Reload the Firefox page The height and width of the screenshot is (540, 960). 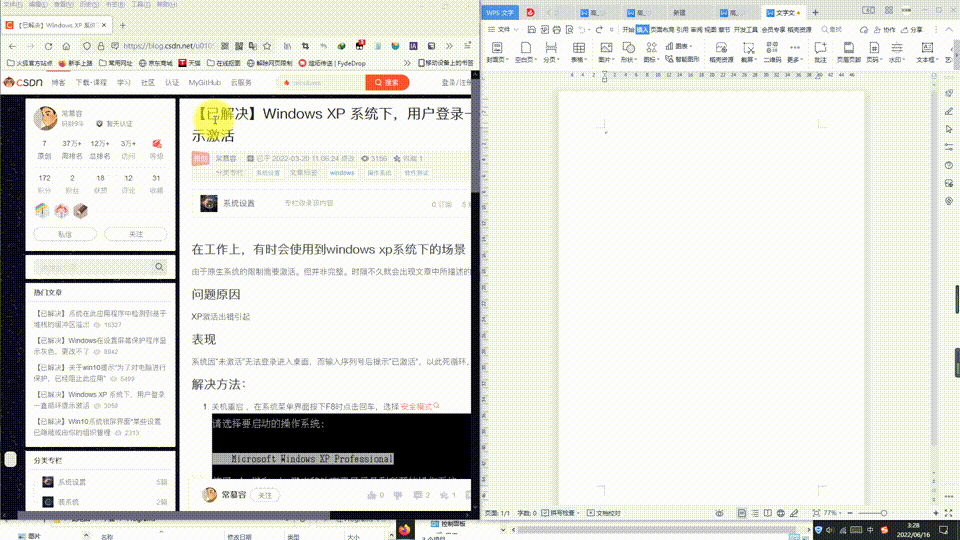(48, 46)
